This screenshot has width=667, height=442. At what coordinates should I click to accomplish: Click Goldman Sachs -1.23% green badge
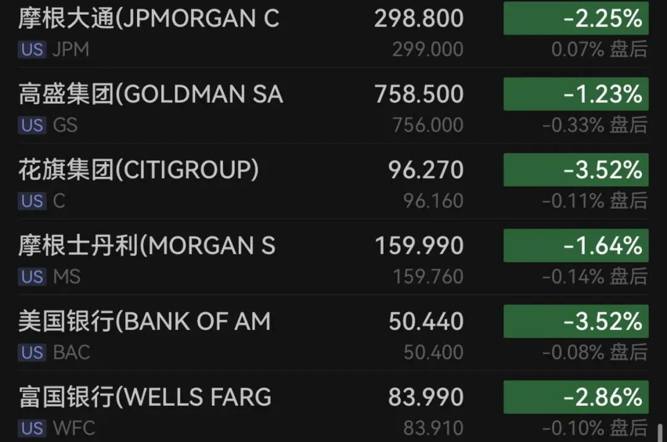pyautogui.click(x=575, y=95)
